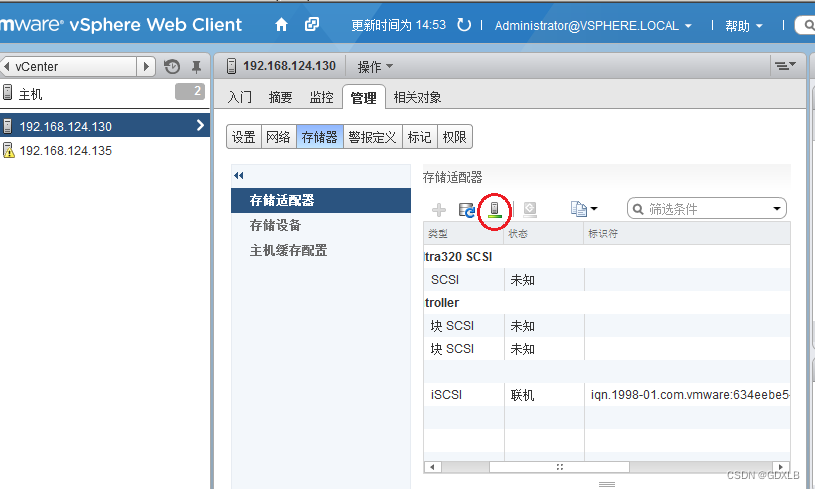Click the troller group heading in the adapter table
This screenshot has width=815, height=489.
tap(442, 302)
